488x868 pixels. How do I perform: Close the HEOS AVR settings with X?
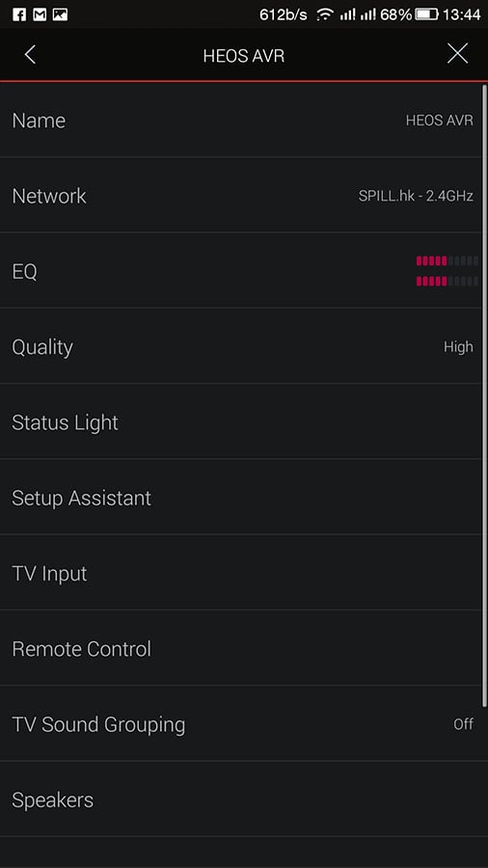click(x=457, y=54)
